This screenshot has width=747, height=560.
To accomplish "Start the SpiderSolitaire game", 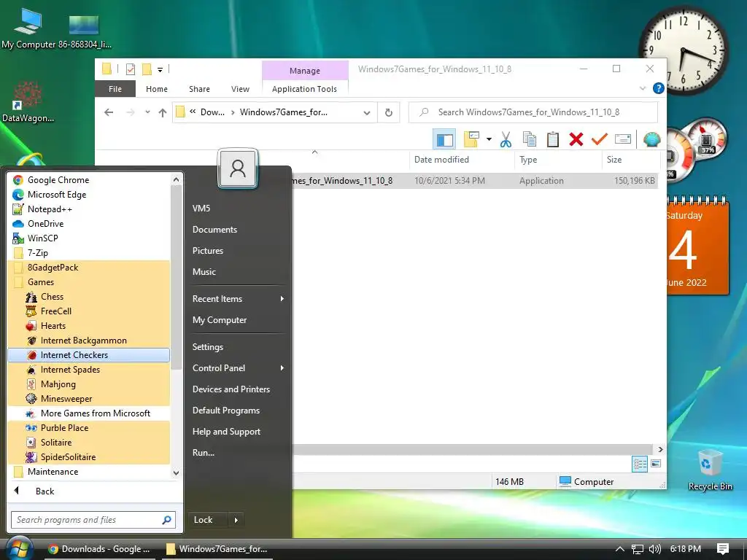I will pyautogui.click(x=88, y=457).
